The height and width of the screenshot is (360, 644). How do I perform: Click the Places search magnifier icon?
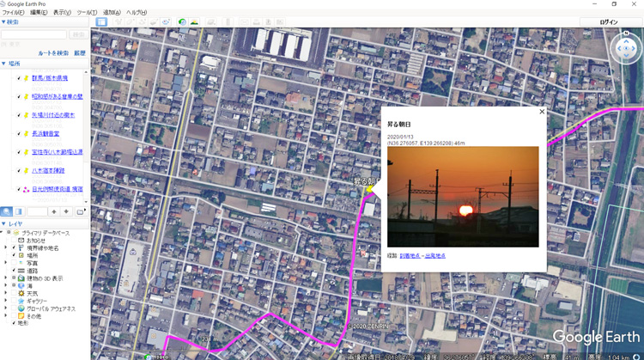pyautogui.click(x=6, y=211)
